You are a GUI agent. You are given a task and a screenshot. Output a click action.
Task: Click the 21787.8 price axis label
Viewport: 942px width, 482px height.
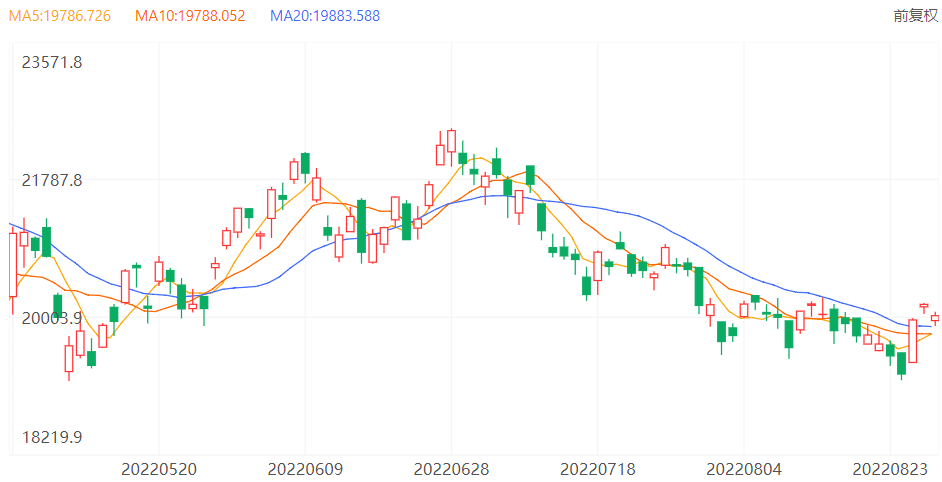tap(52, 180)
